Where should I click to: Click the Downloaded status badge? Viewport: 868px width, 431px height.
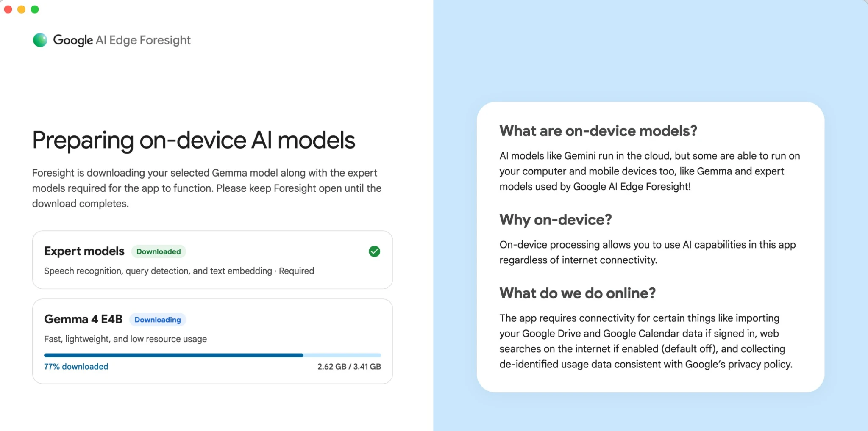click(x=159, y=251)
